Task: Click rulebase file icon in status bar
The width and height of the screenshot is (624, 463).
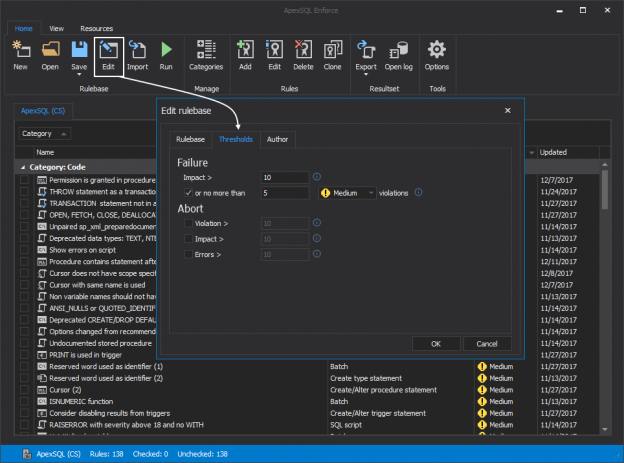Action: point(27,454)
